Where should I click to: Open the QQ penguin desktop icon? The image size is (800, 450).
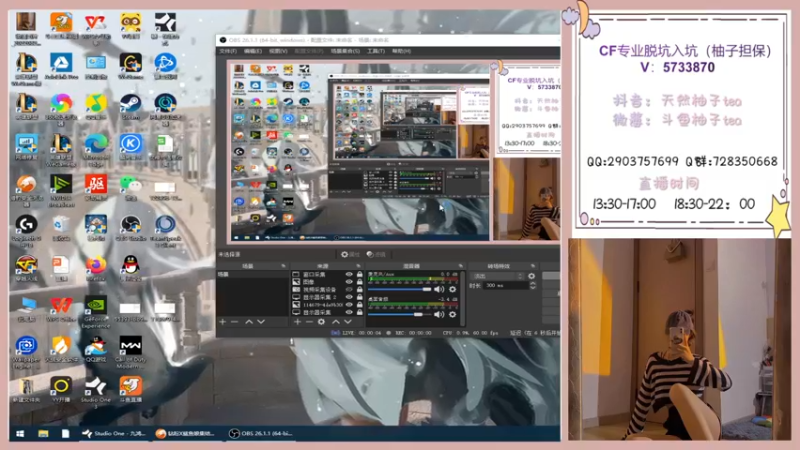tap(131, 268)
